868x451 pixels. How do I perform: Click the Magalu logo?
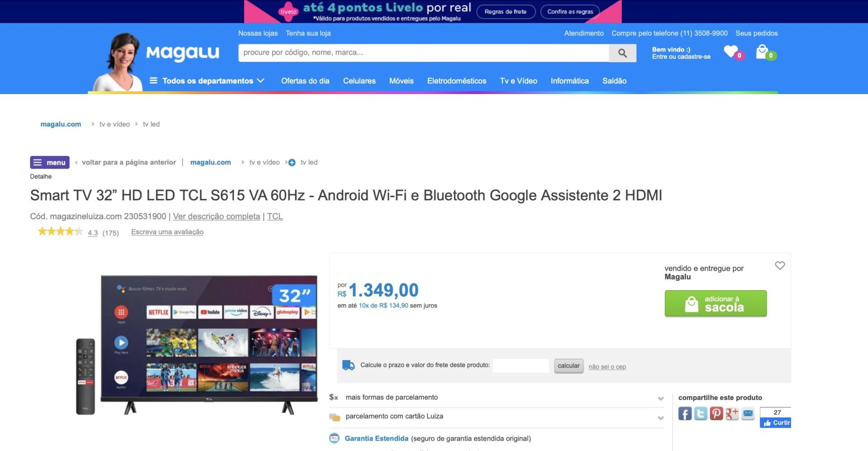(183, 53)
